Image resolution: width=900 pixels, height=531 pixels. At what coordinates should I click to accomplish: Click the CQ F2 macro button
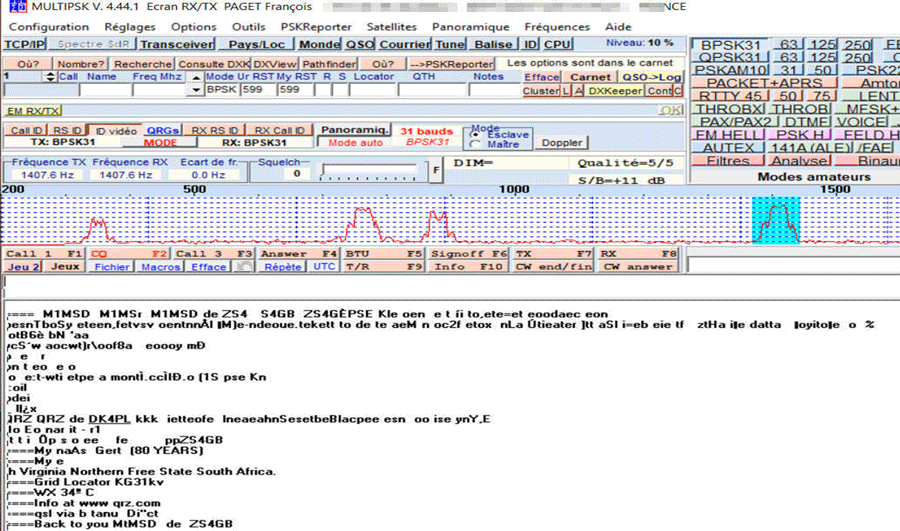129,254
